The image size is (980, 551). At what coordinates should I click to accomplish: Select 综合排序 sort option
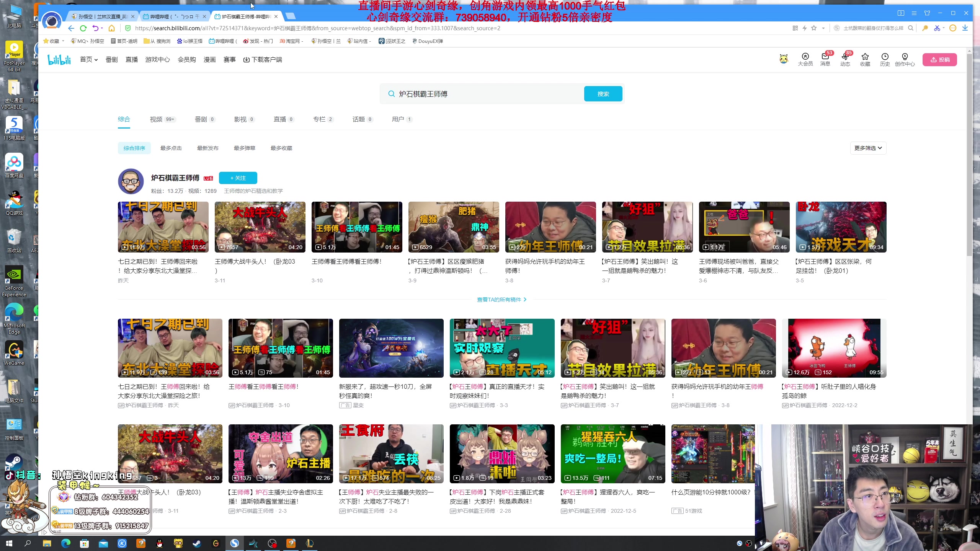click(134, 148)
